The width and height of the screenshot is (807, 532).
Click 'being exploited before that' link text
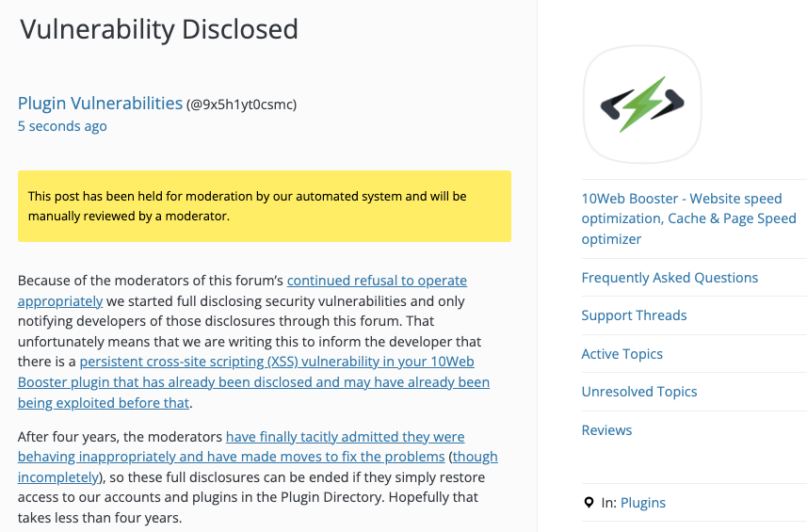(x=104, y=403)
